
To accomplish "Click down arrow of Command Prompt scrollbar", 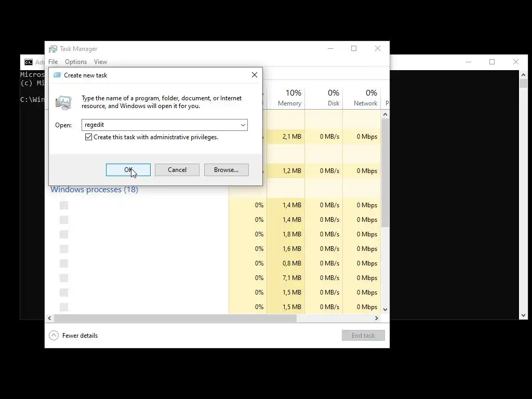I will click(523, 315).
